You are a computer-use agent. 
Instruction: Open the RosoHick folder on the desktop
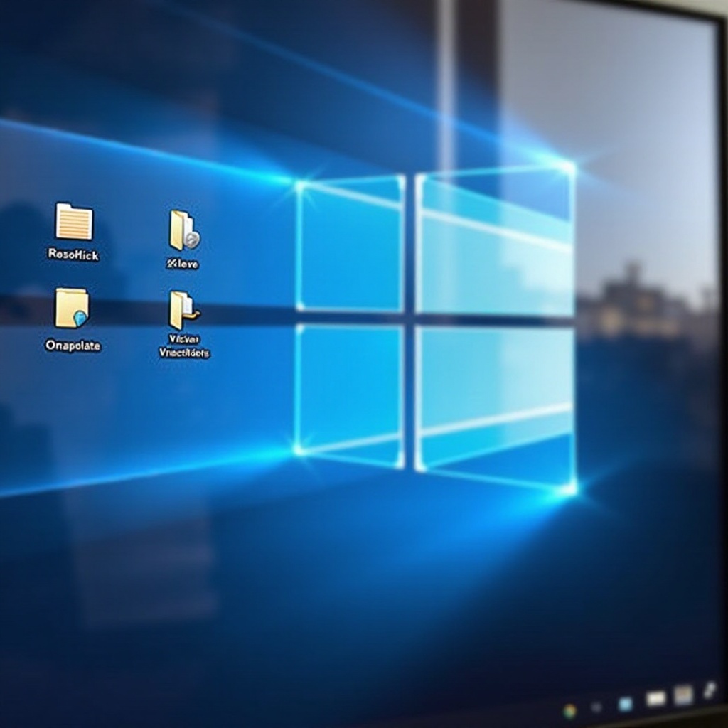pos(74,222)
